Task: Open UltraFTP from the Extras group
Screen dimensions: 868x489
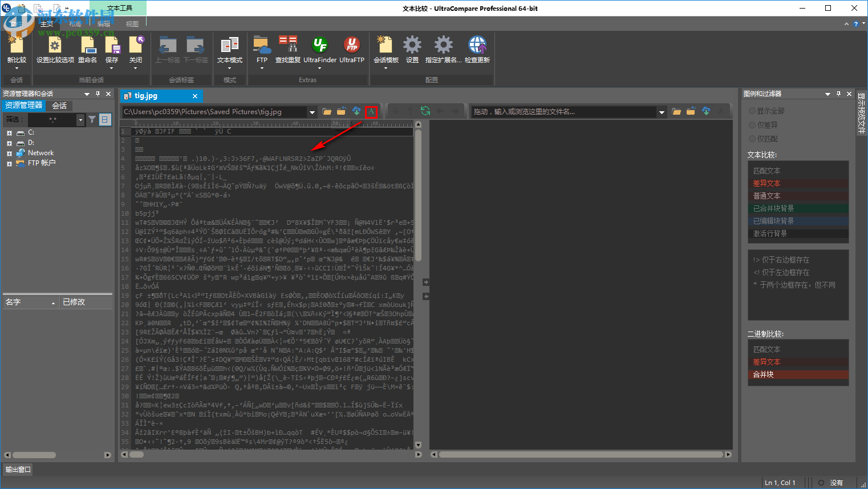Action: 351,45
